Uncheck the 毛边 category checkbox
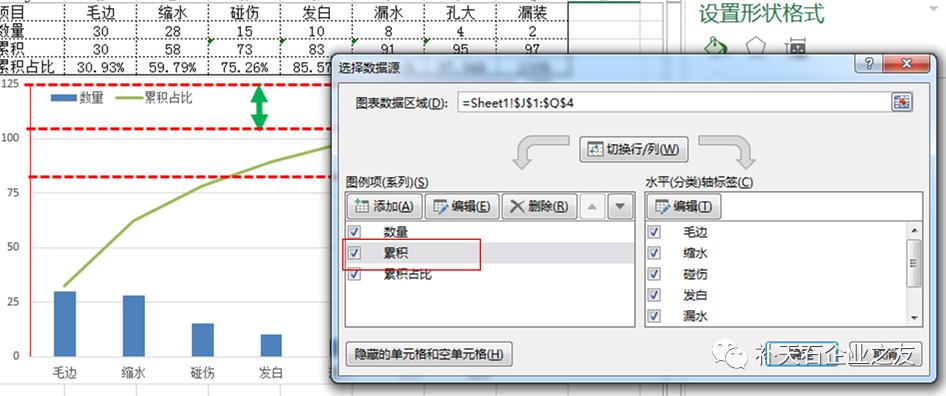The height and width of the screenshot is (396, 946). [x=655, y=231]
